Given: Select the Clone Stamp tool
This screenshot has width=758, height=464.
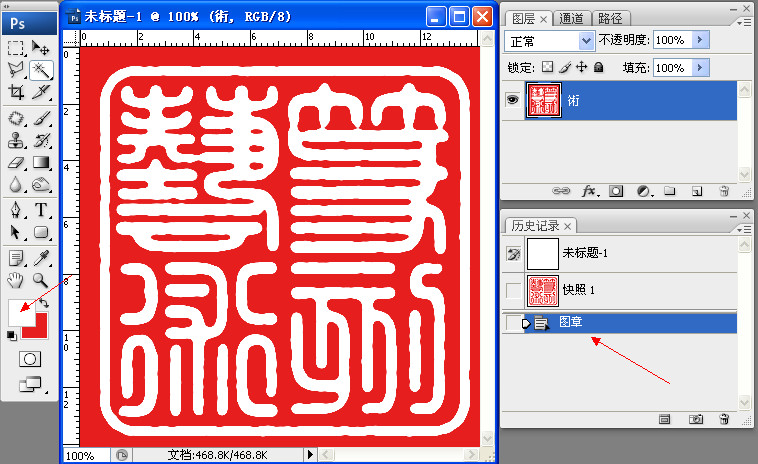Looking at the screenshot, I should (15, 140).
